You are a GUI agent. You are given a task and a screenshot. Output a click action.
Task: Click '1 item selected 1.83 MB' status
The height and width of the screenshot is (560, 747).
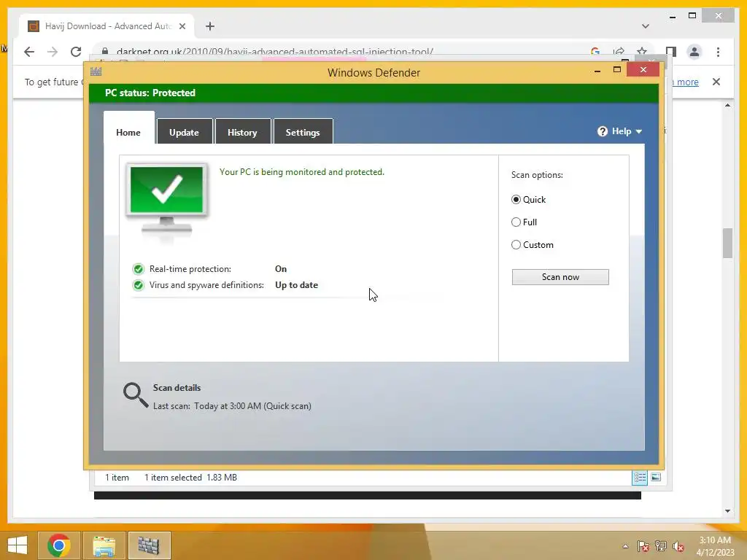(190, 478)
